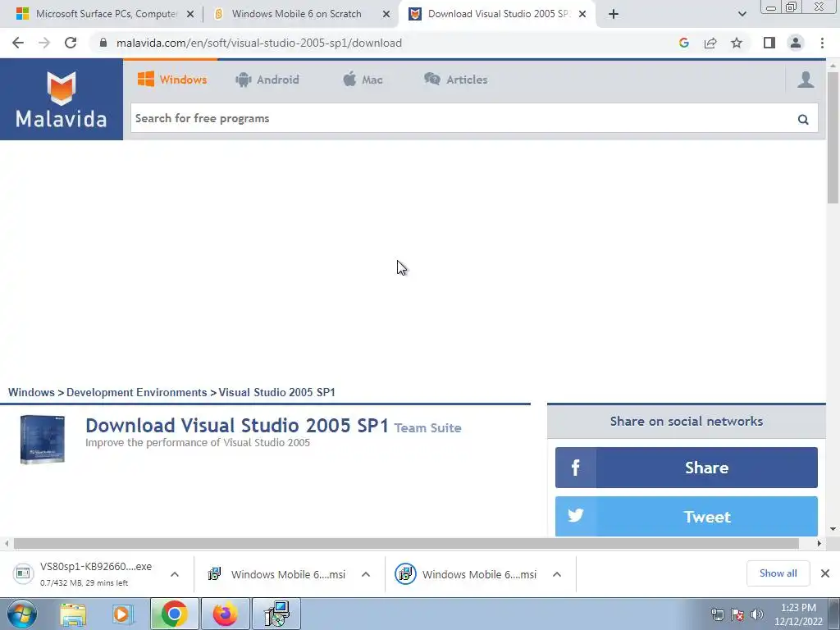Viewport: 840px width, 630px height.
Task: Click the Twitter bird icon
Action: point(575,516)
